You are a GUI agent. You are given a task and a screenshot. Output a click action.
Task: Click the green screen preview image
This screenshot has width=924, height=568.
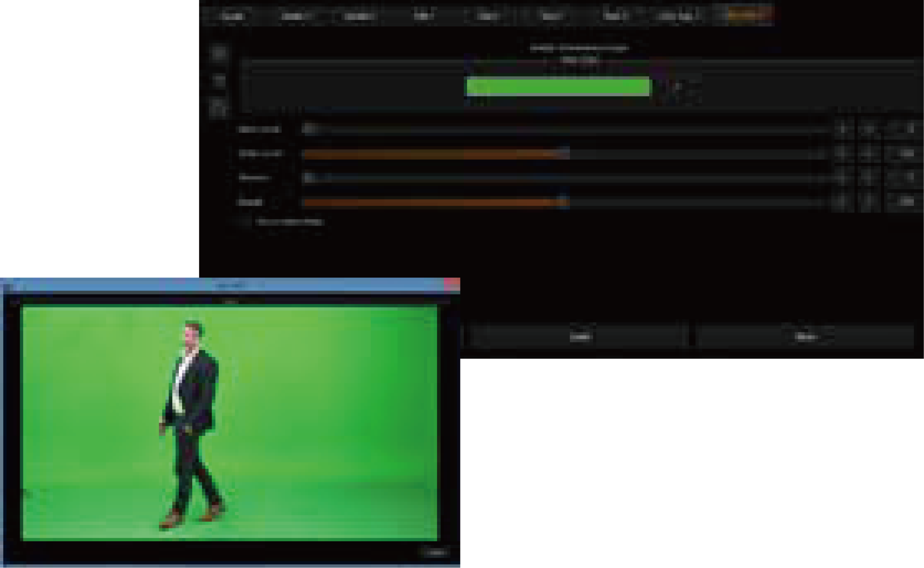click(x=230, y=422)
